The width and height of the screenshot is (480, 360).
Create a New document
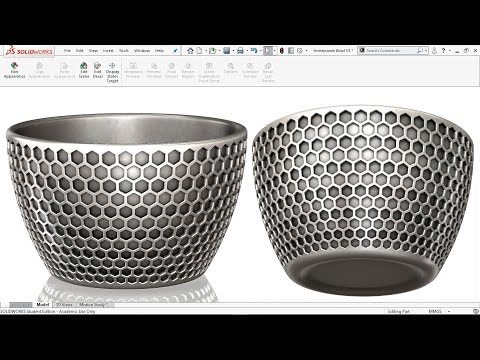click(199, 51)
